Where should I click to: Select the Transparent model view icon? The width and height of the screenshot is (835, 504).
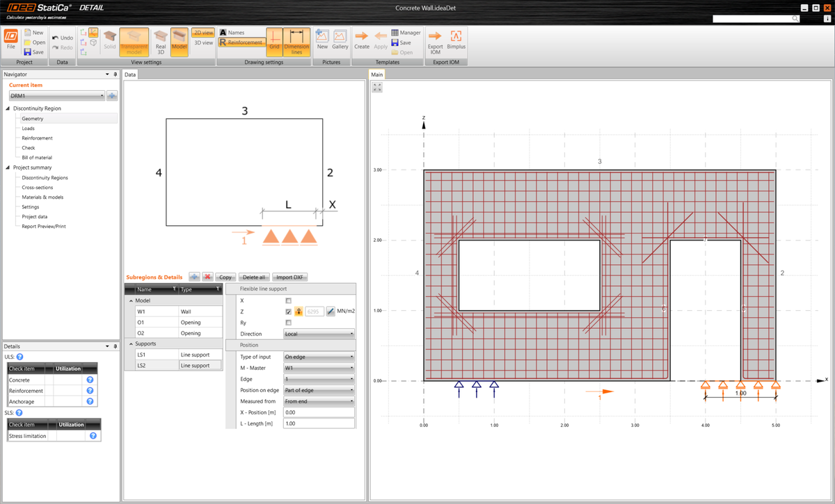134,42
